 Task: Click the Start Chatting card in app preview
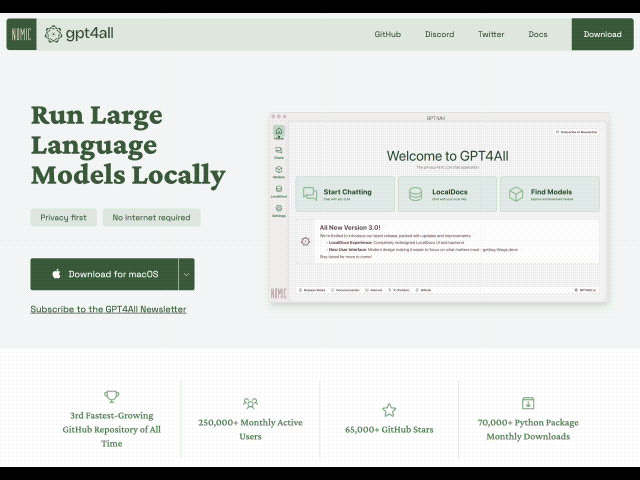click(x=345, y=194)
